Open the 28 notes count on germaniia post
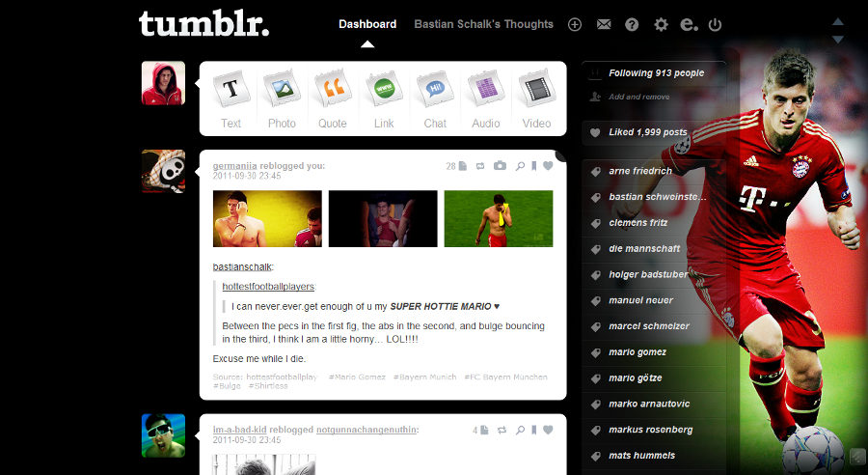Image resolution: width=868 pixels, height=475 pixels. tap(456, 166)
